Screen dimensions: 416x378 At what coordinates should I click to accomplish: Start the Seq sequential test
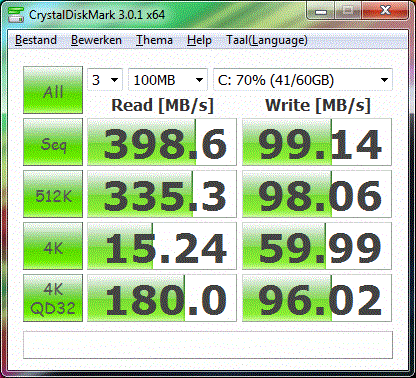53,142
